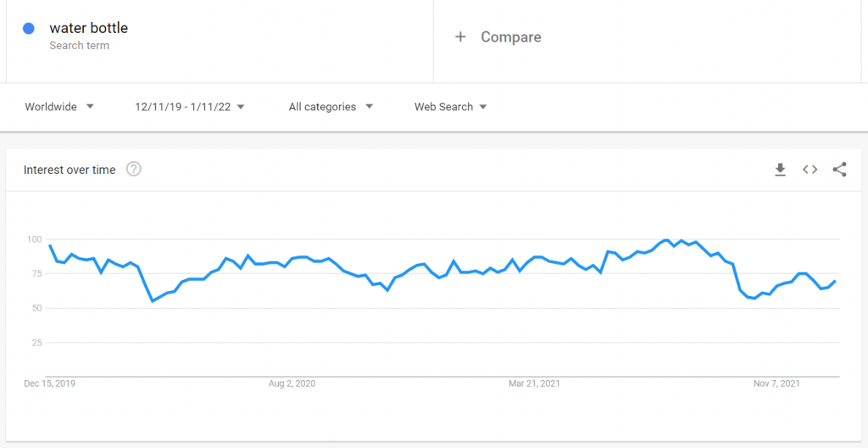The width and height of the screenshot is (868, 448).
Task: Edit the water bottle search term
Action: [x=88, y=28]
